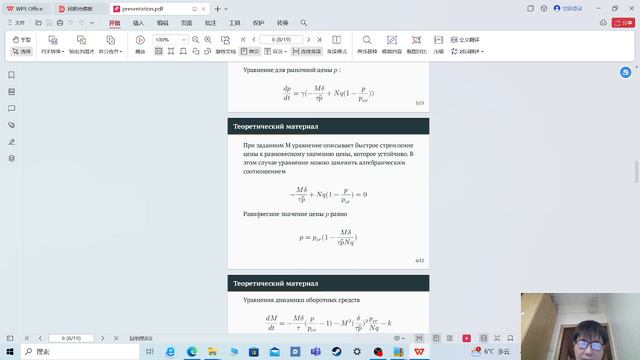Viewport: 640px width, 360px height.
Task: Toggle double page layout mode
Action: pyautogui.click(x=273, y=51)
